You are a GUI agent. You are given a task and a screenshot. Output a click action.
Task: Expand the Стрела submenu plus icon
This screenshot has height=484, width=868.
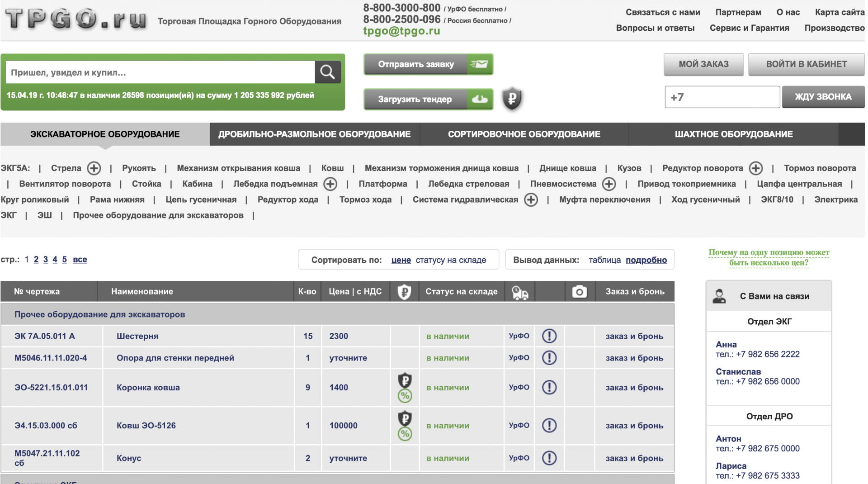tap(94, 168)
